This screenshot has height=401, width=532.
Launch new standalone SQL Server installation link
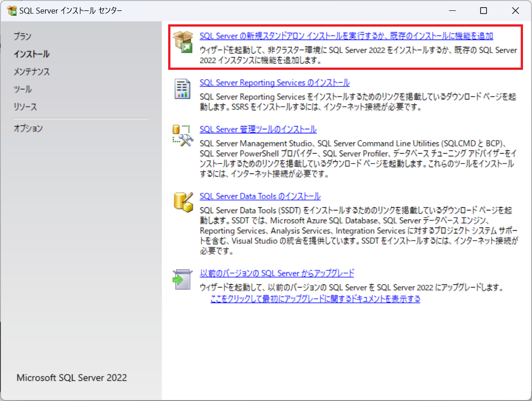[346, 36]
